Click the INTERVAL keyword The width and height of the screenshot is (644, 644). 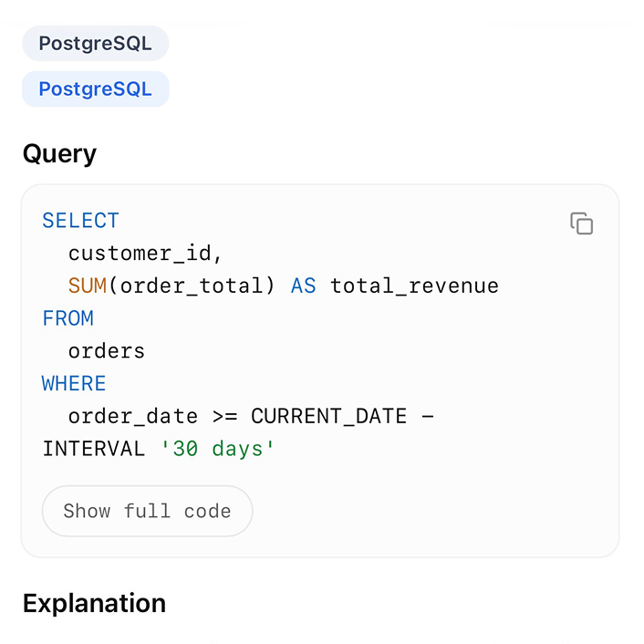(93, 450)
